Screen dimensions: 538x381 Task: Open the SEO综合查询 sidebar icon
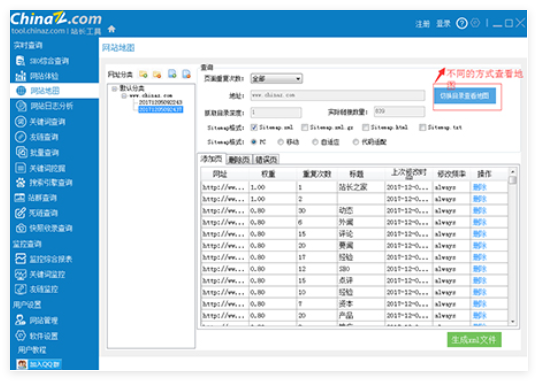pyautogui.click(x=20, y=61)
